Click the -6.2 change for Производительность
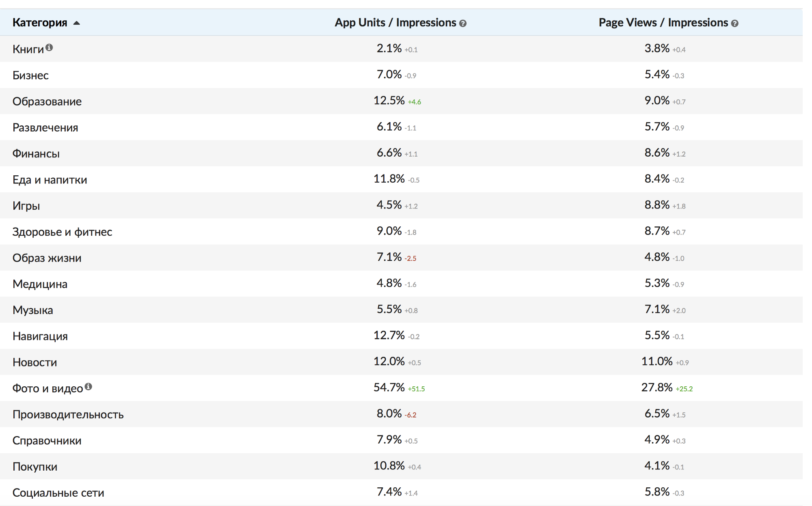The width and height of the screenshot is (812, 506). (x=411, y=415)
